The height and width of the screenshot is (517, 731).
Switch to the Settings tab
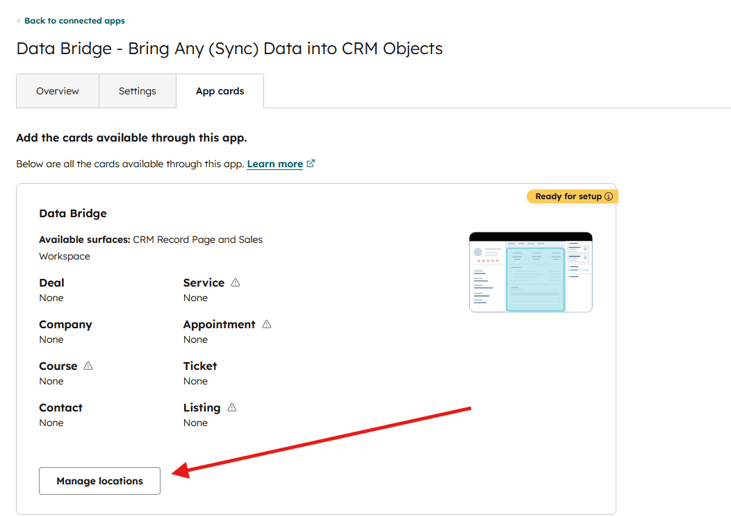137,91
